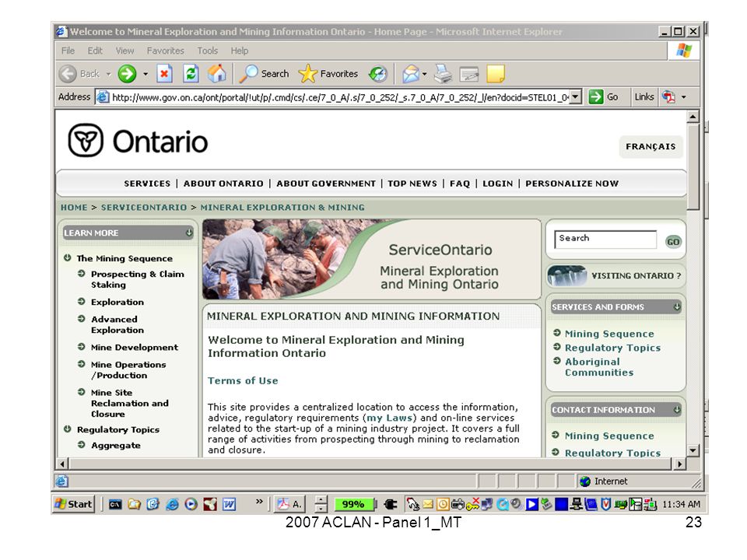The image size is (747, 560).
Task: Click the round GO button beside site search
Action: [x=673, y=242]
